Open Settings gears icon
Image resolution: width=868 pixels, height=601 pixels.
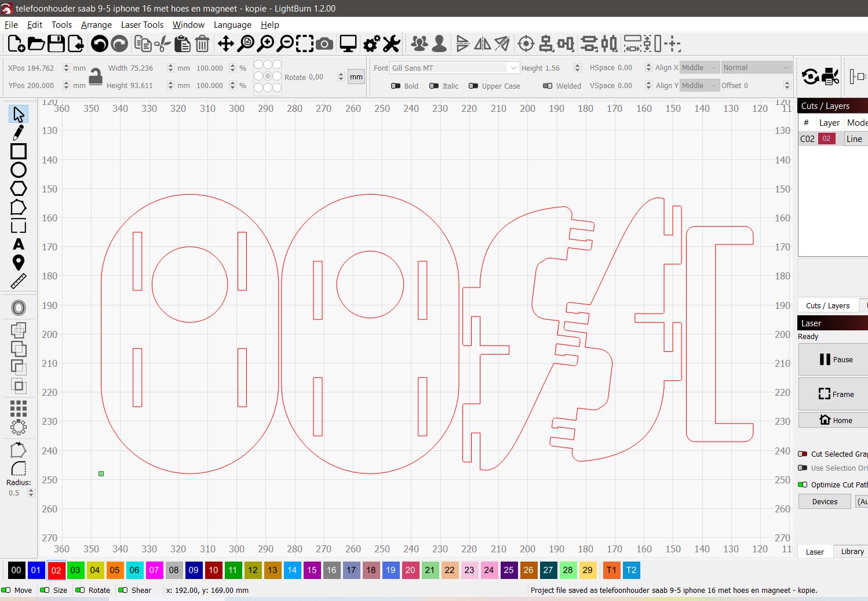pyautogui.click(x=371, y=43)
